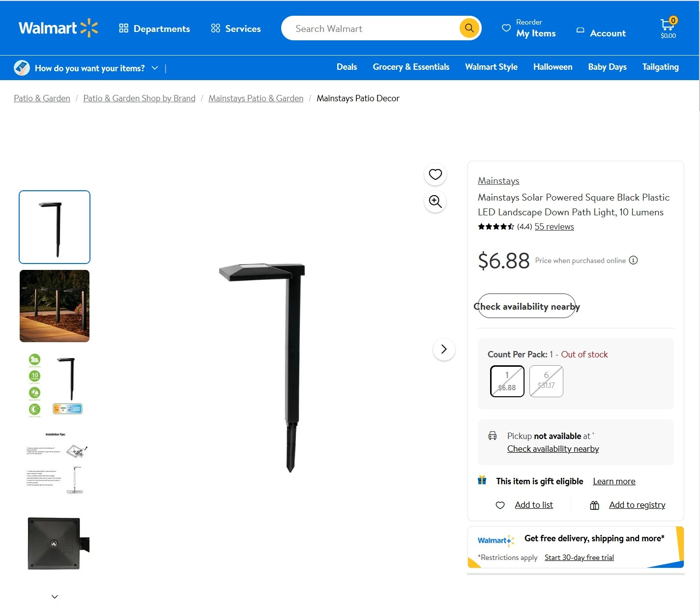
Task: Select the top-view solar panel thumbnail
Action: 55,543
